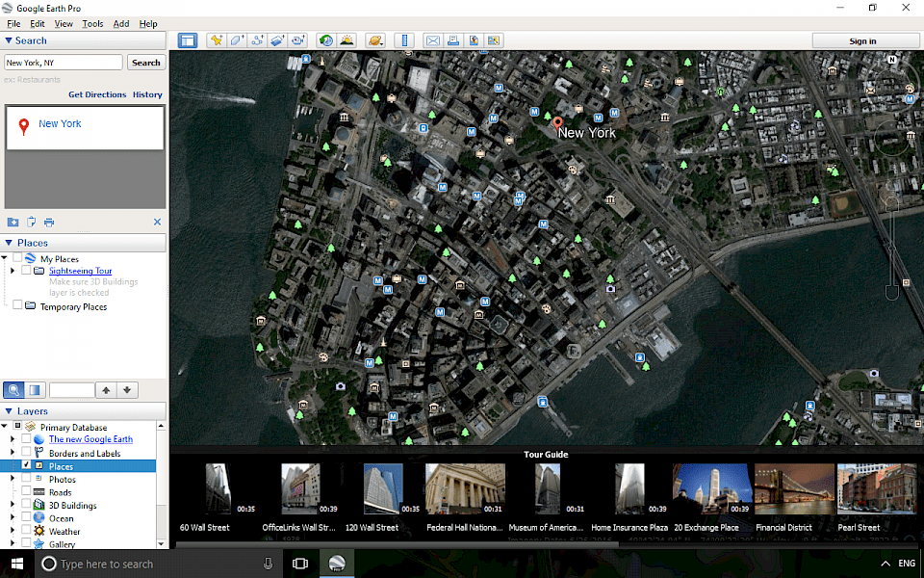Click the magnifier search icon in Places panel

pyautogui.click(x=13, y=390)
